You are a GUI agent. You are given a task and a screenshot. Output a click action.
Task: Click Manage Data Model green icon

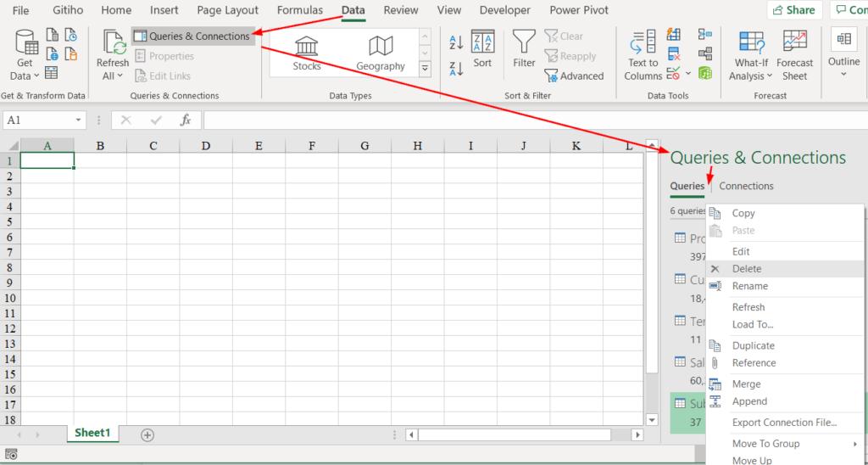705,73
